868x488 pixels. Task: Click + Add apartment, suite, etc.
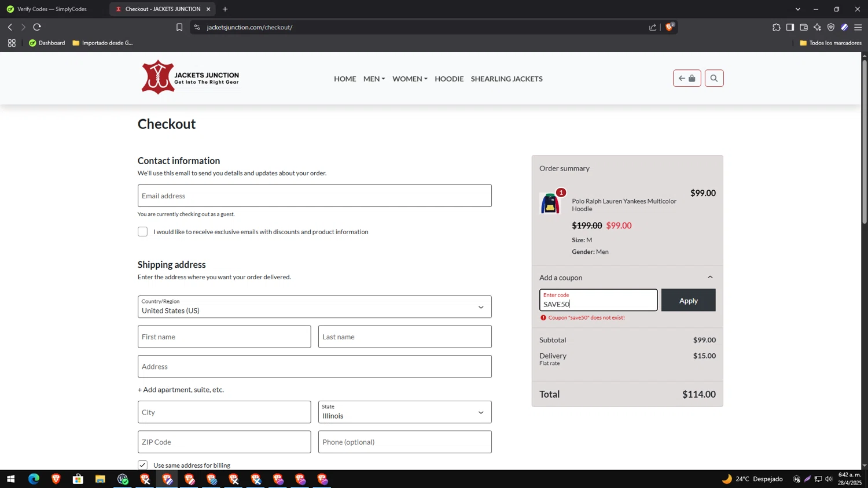coord(181,390)
